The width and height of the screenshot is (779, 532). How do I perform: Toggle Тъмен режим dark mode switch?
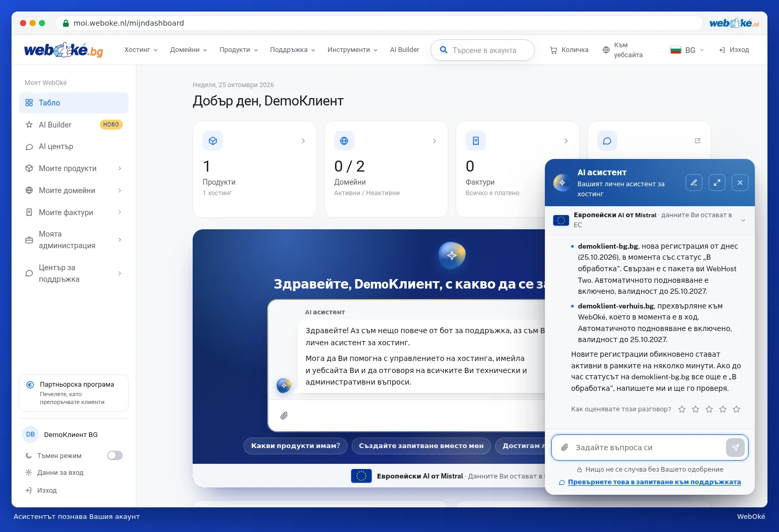pos(115,455)
